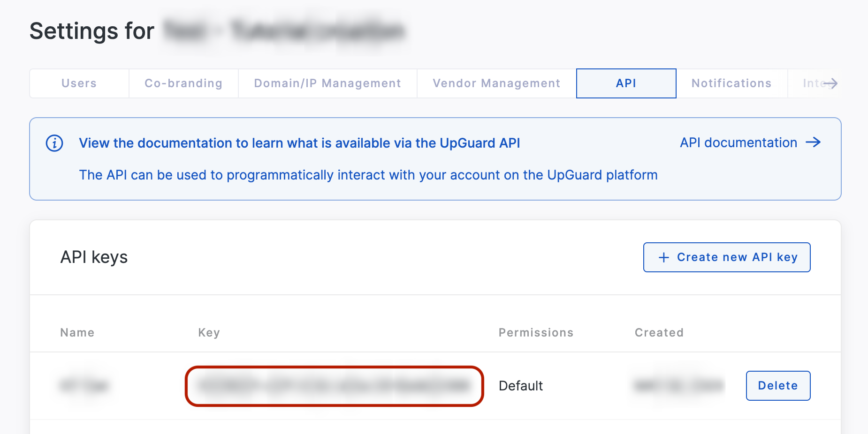Click the Create new API key button
This screenshot has width=868, height=434.
[x=726, y=257]
